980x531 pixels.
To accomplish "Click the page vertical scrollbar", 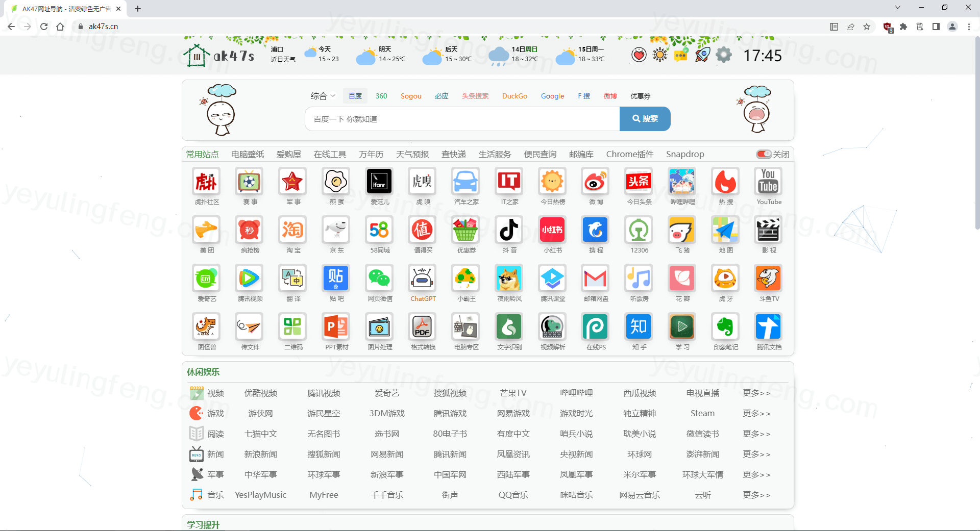I will tap(977, 133).
